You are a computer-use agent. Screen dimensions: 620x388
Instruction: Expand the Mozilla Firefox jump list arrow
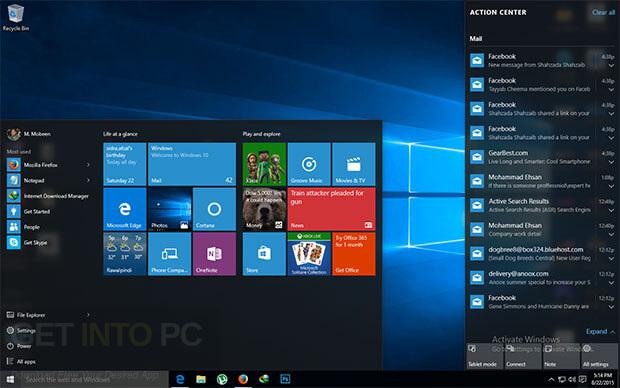click(88, 165)
